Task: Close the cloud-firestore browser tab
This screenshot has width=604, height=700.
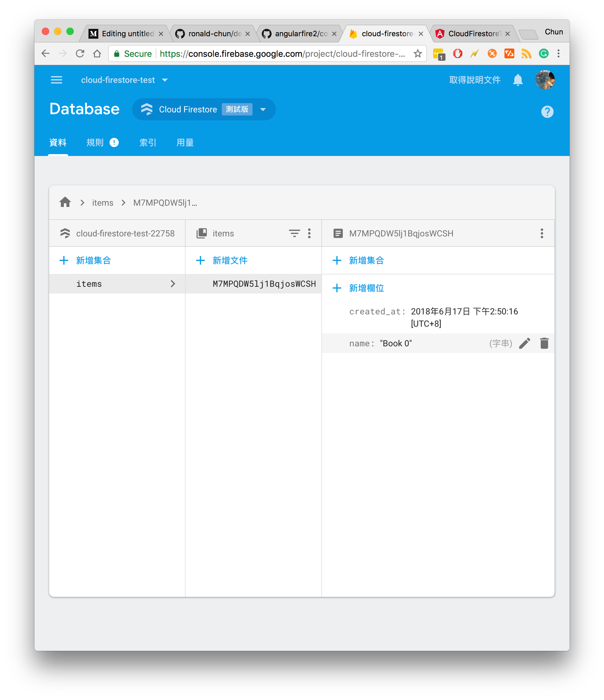Action: [421, 34]
